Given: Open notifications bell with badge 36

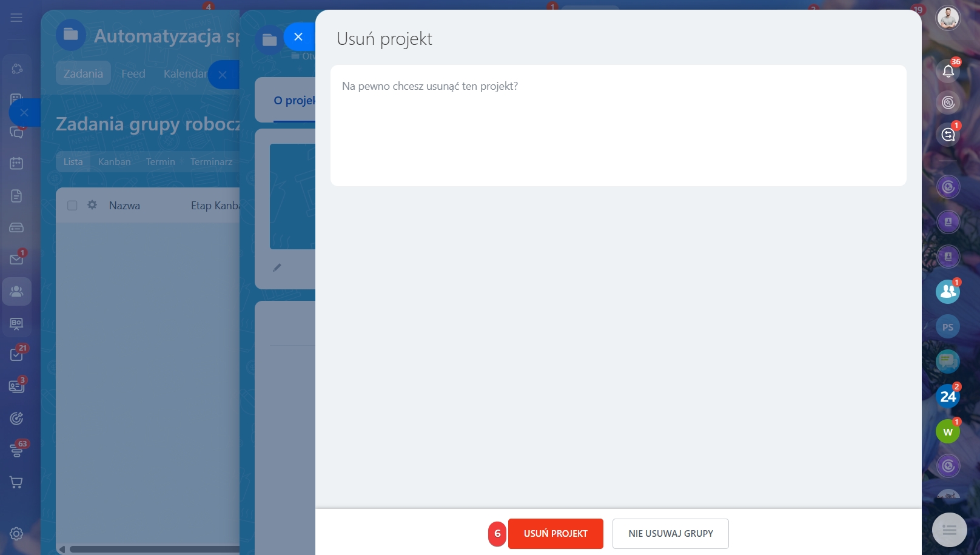Looking at the screenshot, I should point(948,71).
